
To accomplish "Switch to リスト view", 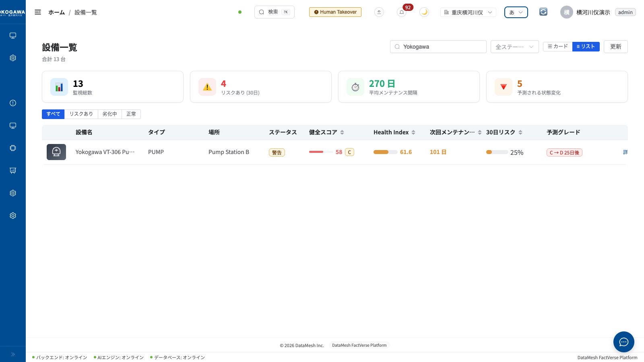I will pos(586,47).
